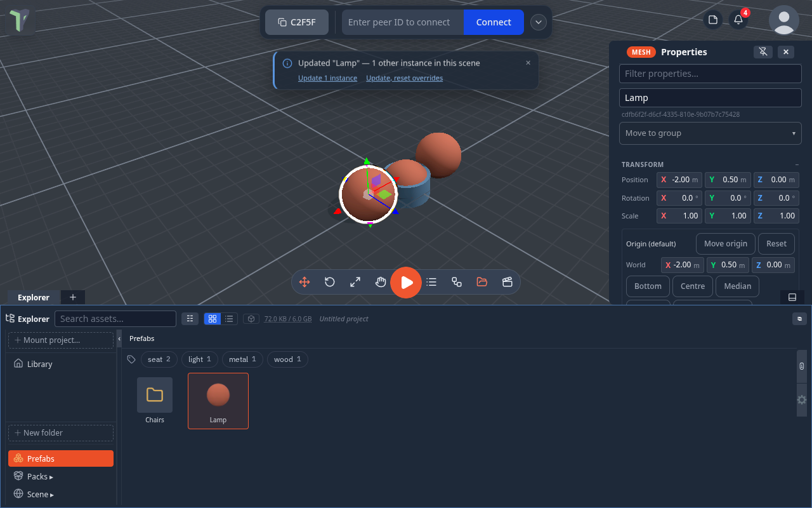Activate the hand pan tool
Viewport: 812px width, 508px height.
[x=381, y=282]
